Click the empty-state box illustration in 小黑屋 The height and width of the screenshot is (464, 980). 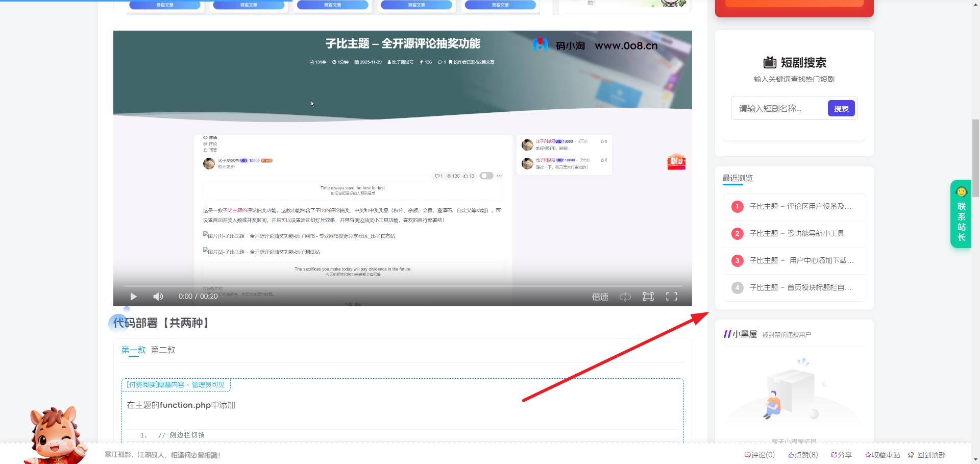click(794, 390)
